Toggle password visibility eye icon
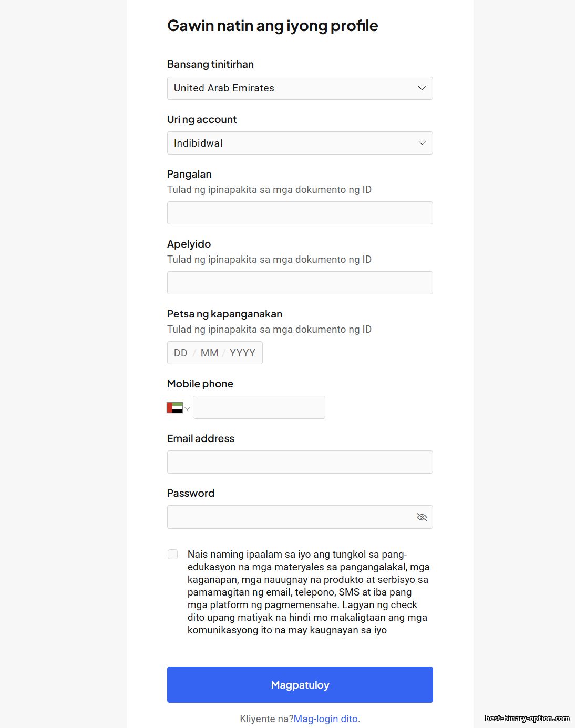 [x=422, y=517]
